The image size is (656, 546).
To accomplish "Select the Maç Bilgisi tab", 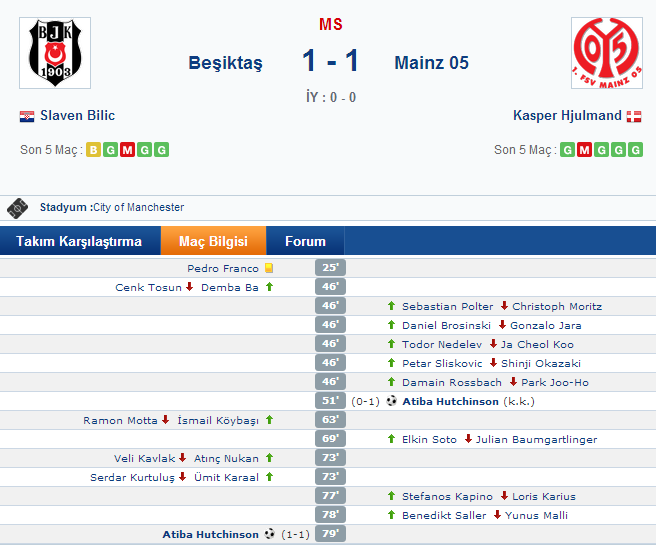I will [x=213, y=241].
